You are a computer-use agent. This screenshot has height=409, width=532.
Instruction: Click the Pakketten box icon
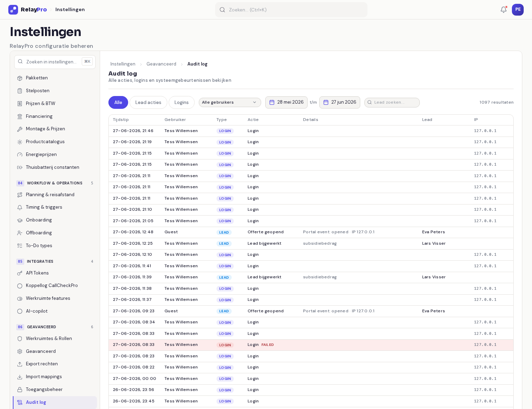tap(20, 78)
